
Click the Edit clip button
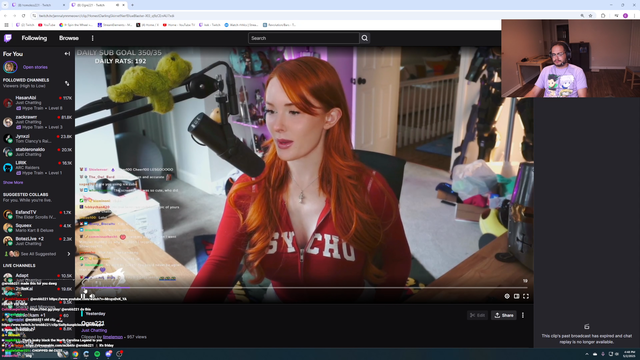tap(477, 315)
